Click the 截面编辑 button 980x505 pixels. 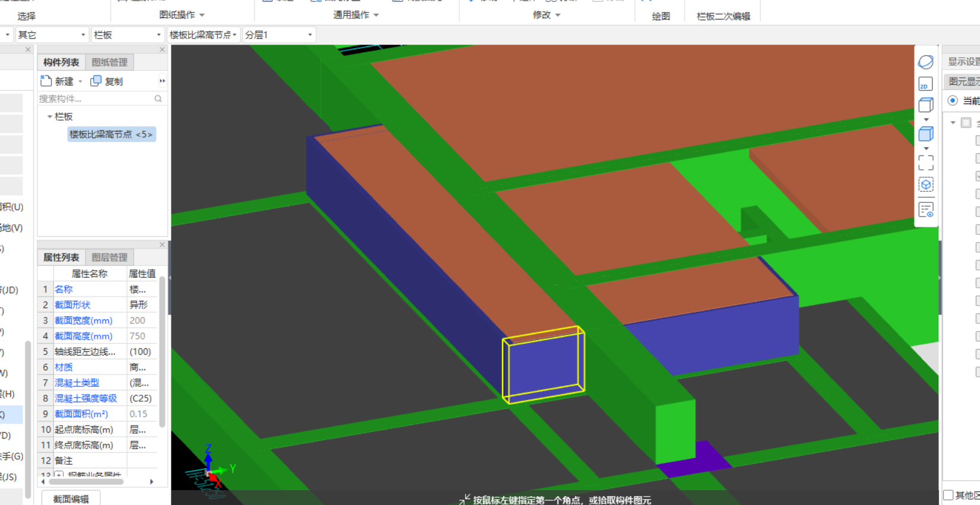[x=71, y=498]
